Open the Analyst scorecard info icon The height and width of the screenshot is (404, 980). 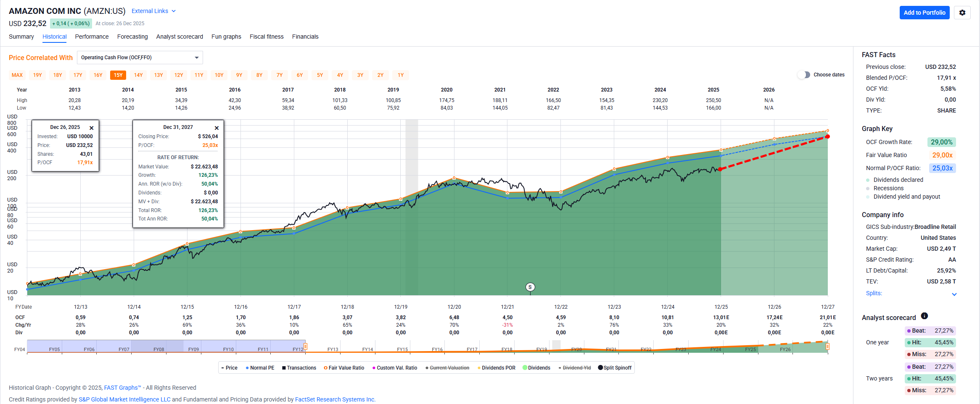925,316
